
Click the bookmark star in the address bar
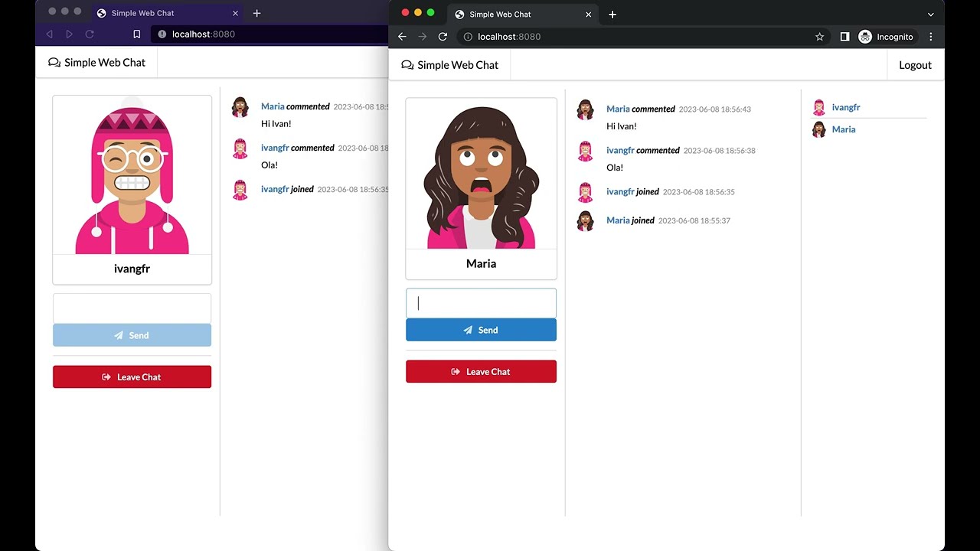[820, 36]
